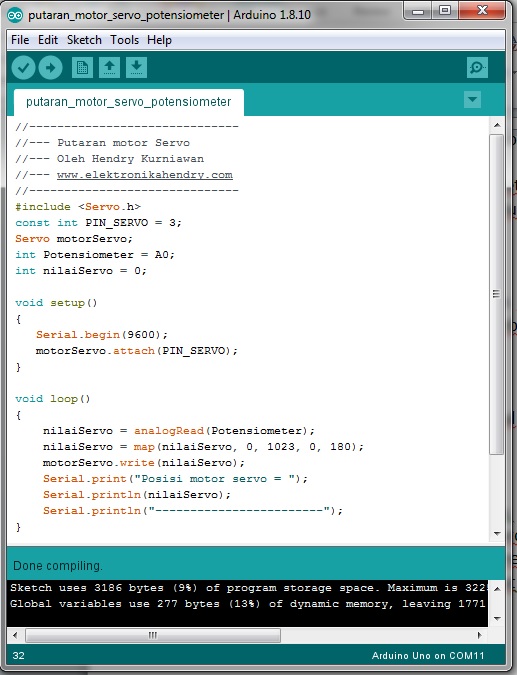This screenshot has height=675, width=517.
Task: Click the code editor scroll up arrow
Action: point(497,125)
